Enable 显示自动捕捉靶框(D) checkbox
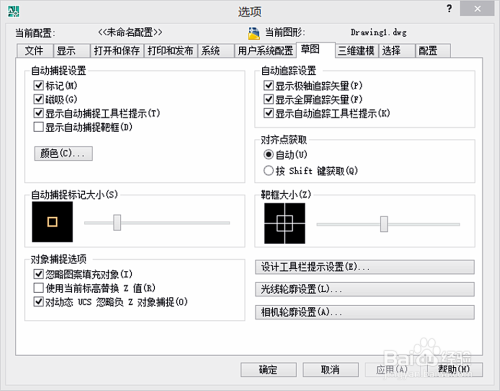Image resolution: width=500 pixels, height=391 pixels. (39, 127)
